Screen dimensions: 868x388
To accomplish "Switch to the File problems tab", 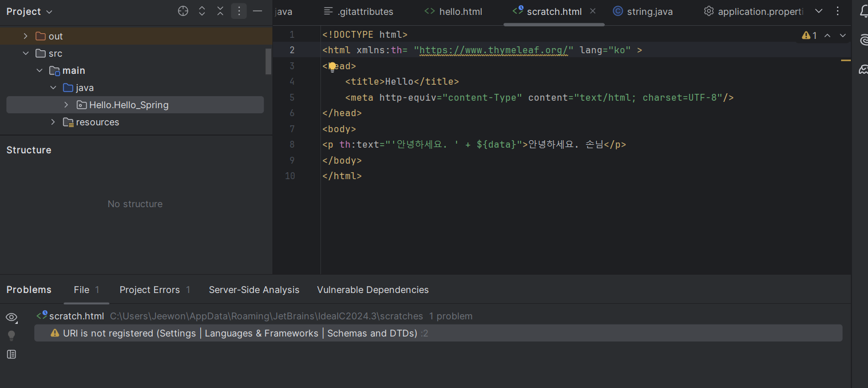I will point(86,290).
